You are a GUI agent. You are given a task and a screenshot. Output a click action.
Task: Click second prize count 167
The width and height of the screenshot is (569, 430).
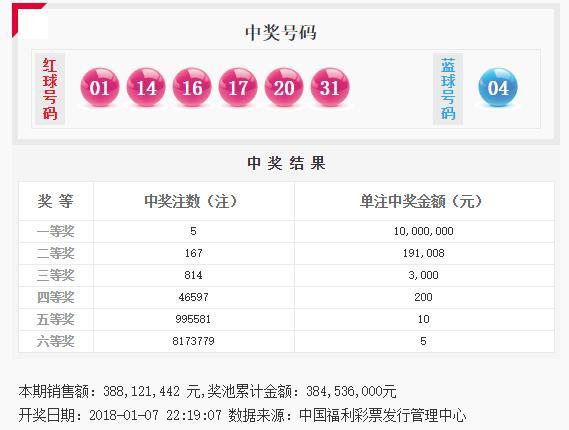tap(193, 253)
